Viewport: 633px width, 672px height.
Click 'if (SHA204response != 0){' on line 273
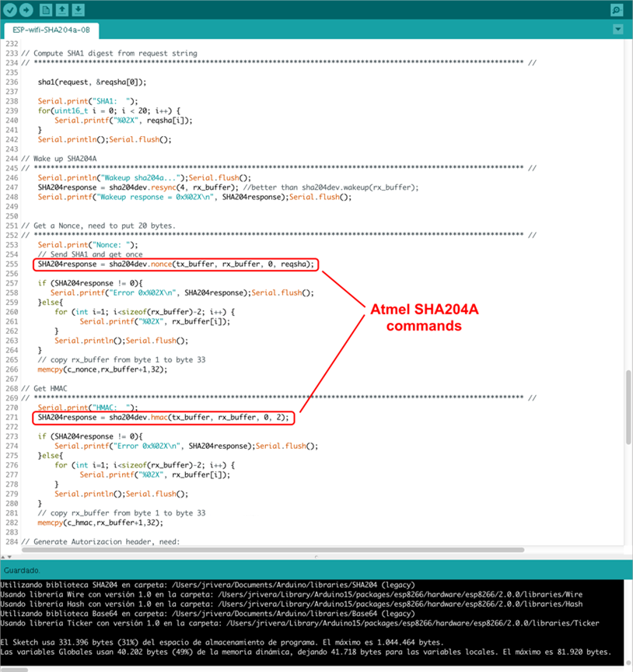click(90, 436)
